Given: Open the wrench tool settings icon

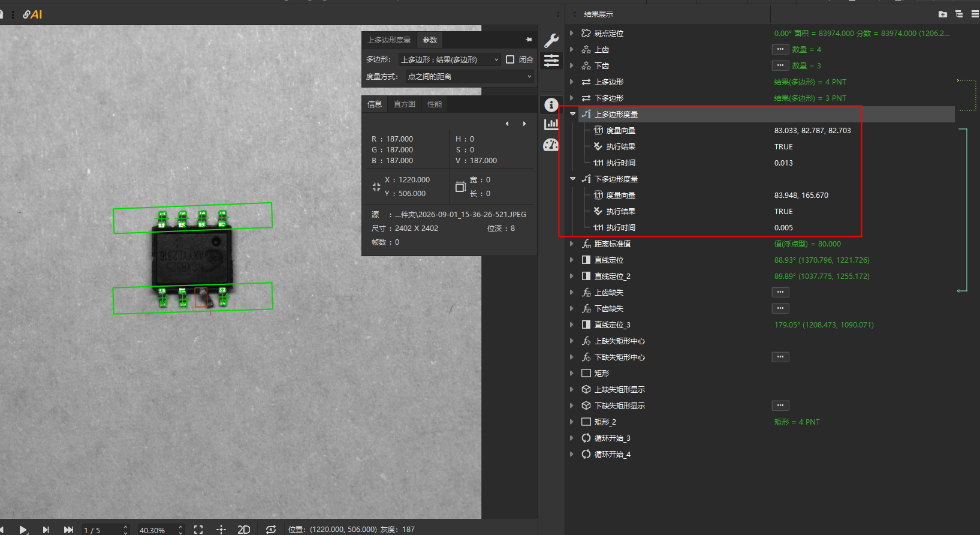Looking at the screenshot, I should point(551,41).
